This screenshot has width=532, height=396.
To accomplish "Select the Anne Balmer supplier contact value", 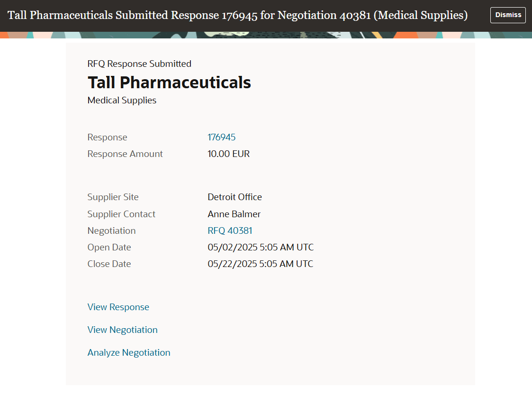I will (x=234, y=214).
